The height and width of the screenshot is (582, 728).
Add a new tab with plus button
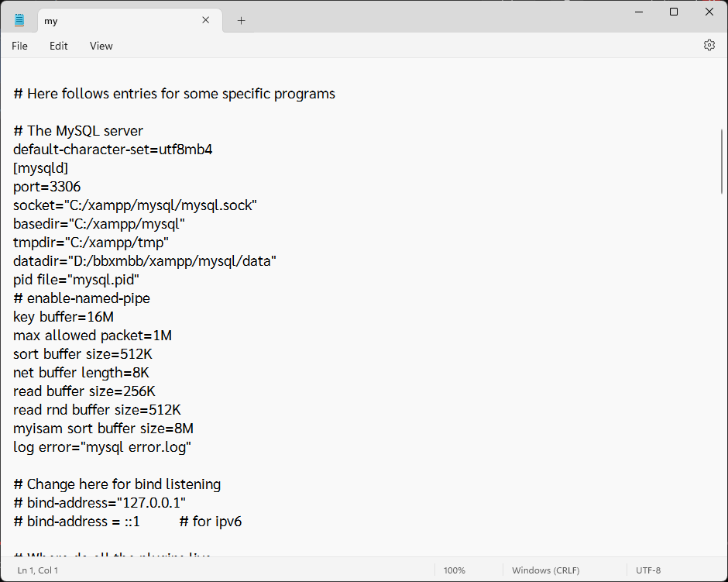click(241, 21)
